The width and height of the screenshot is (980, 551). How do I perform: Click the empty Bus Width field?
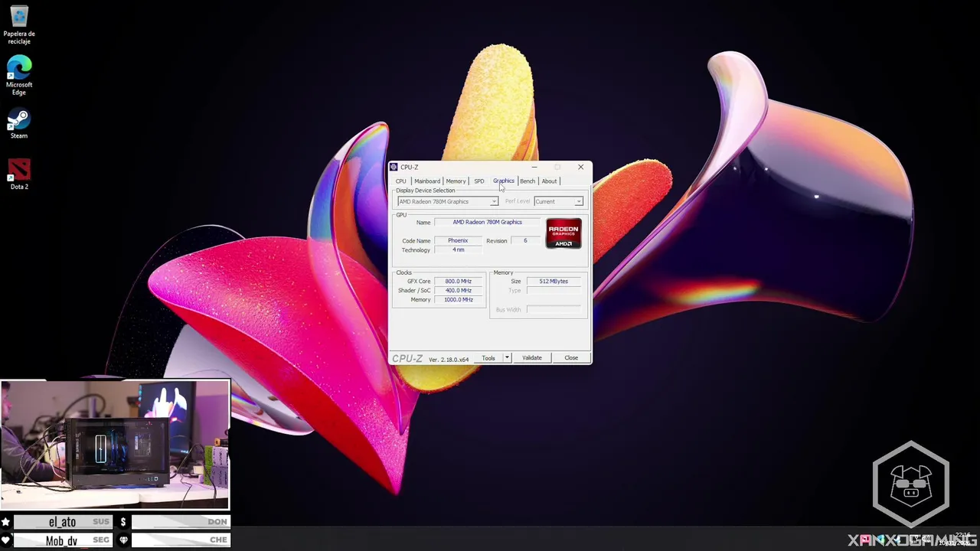point(554,309)
